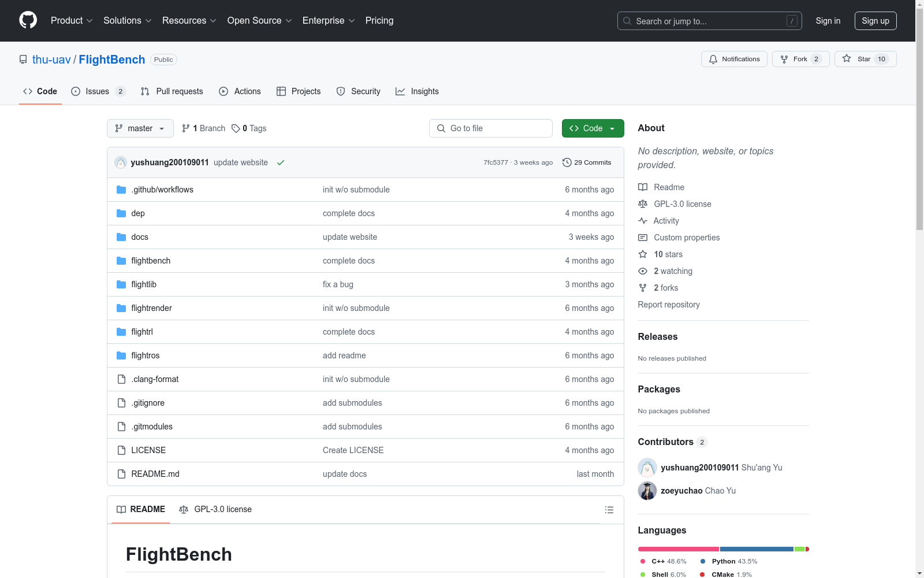Click the flightlib folder icon
Viewport: 924px width, 578px height.
click(121, 284)
